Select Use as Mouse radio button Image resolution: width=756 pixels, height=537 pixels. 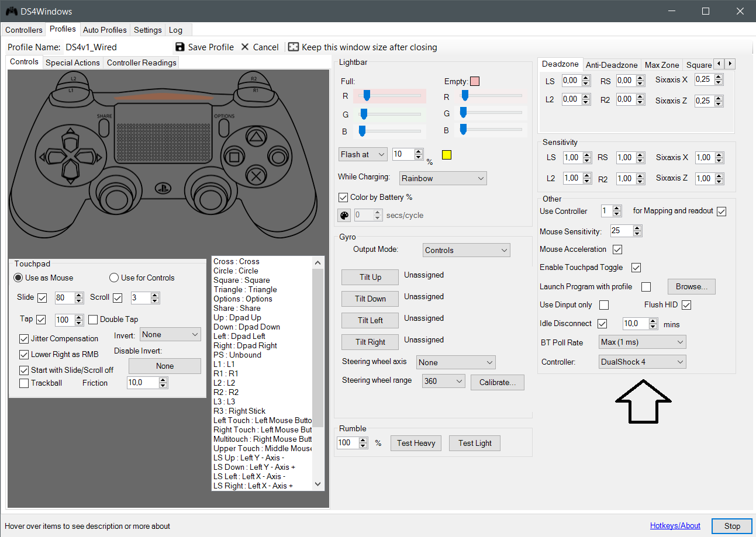pyautogui.click(x=18, y=278)
